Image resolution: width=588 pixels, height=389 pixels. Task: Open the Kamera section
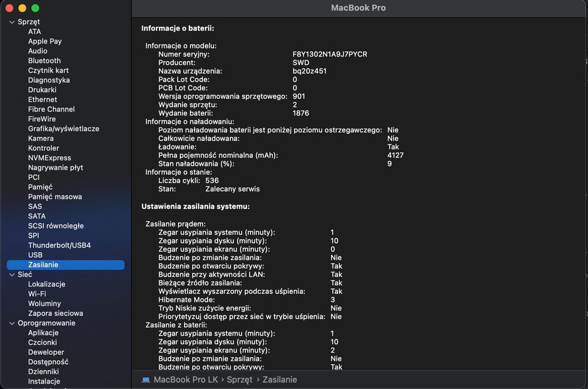coord(41,138)
